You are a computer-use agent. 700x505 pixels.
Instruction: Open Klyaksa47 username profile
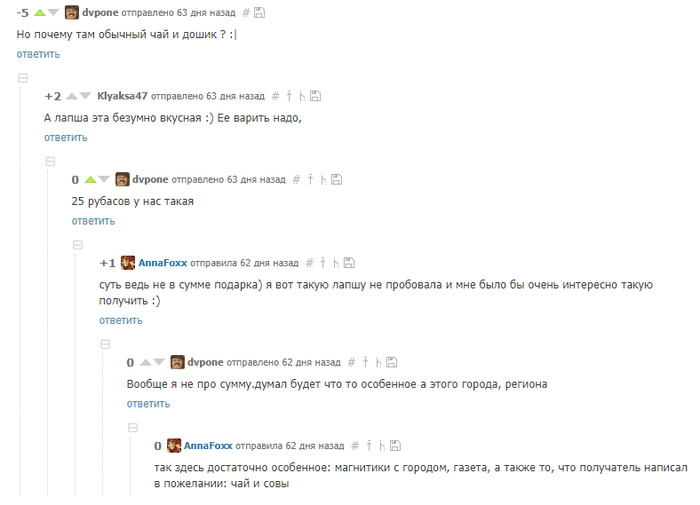(122, 96)
